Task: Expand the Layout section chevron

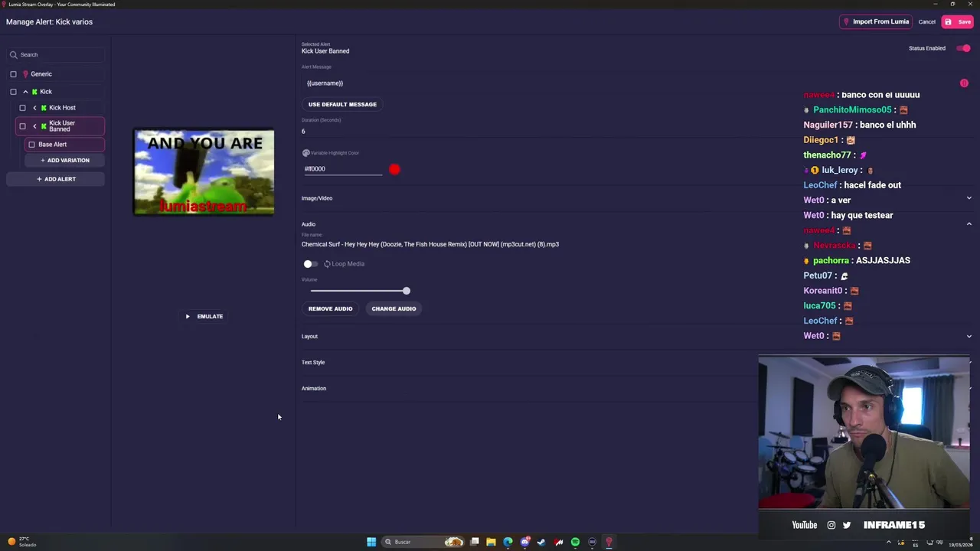Action: (x=969, y=337)
